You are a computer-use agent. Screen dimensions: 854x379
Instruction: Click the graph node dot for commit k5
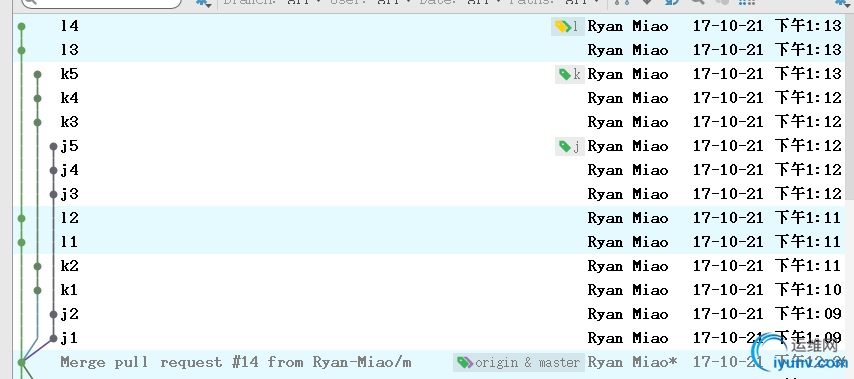[38, 74]
